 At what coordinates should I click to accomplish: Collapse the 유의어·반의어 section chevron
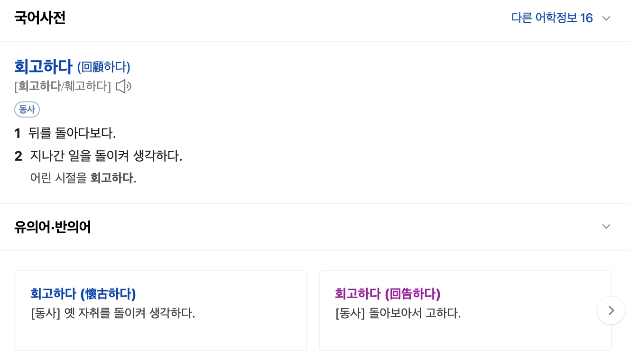tap(606, 227)
